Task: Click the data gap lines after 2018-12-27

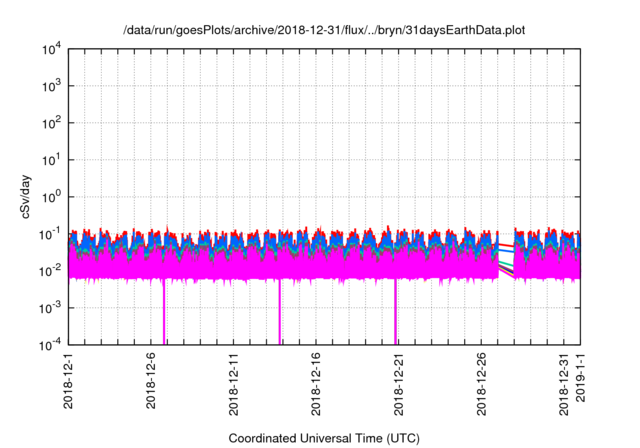Action: click(506, 259)
